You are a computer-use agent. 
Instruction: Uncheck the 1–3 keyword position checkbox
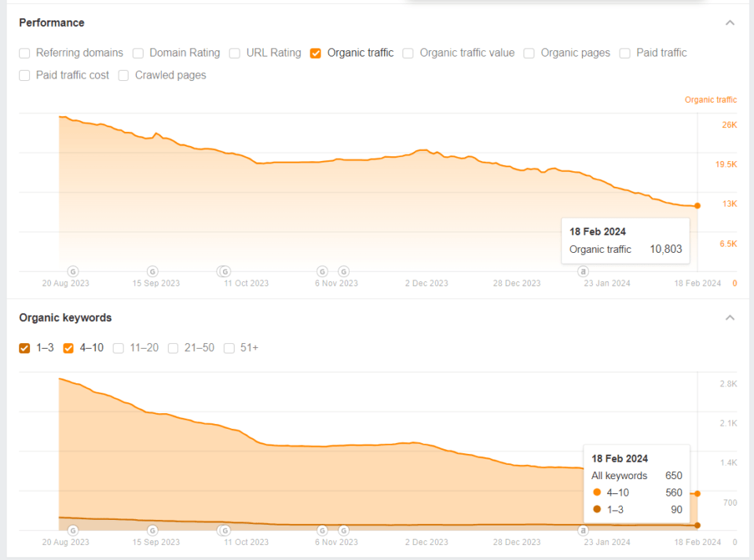tap(24, 348)
